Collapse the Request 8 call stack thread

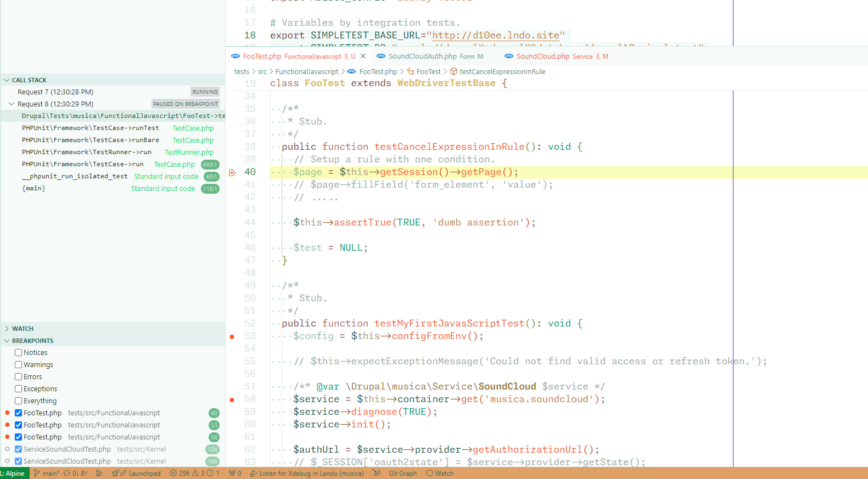pyautogui.click(x=12, y=104)
